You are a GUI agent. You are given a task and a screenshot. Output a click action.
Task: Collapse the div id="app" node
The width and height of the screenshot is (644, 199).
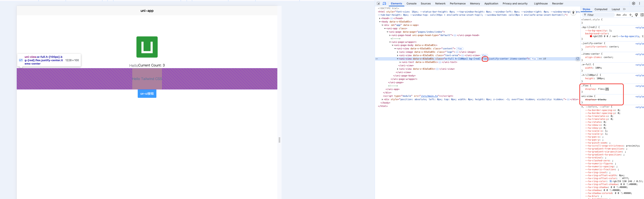[382, 25]
